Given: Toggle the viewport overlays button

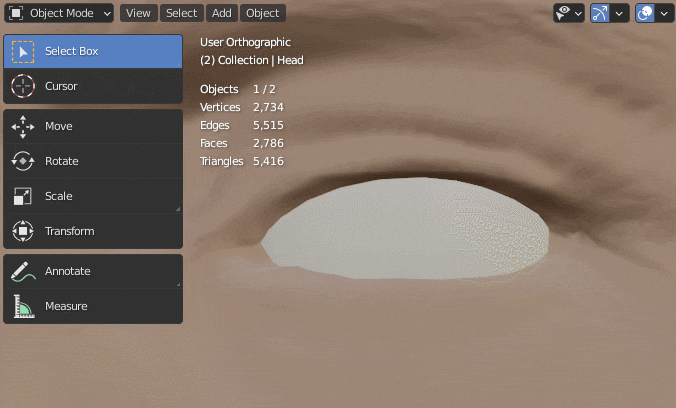Looking at the screenshot, I should pyautogui.click(x=645, y=13).
